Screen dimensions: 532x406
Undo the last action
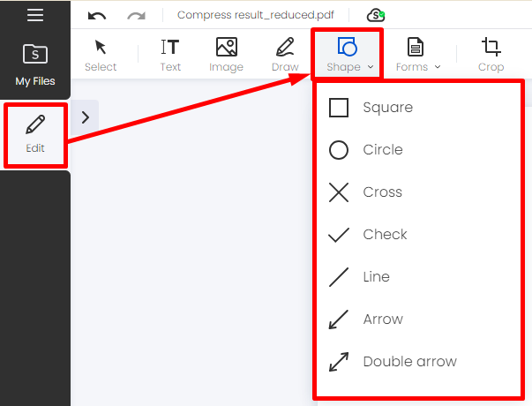coord(97,15)
